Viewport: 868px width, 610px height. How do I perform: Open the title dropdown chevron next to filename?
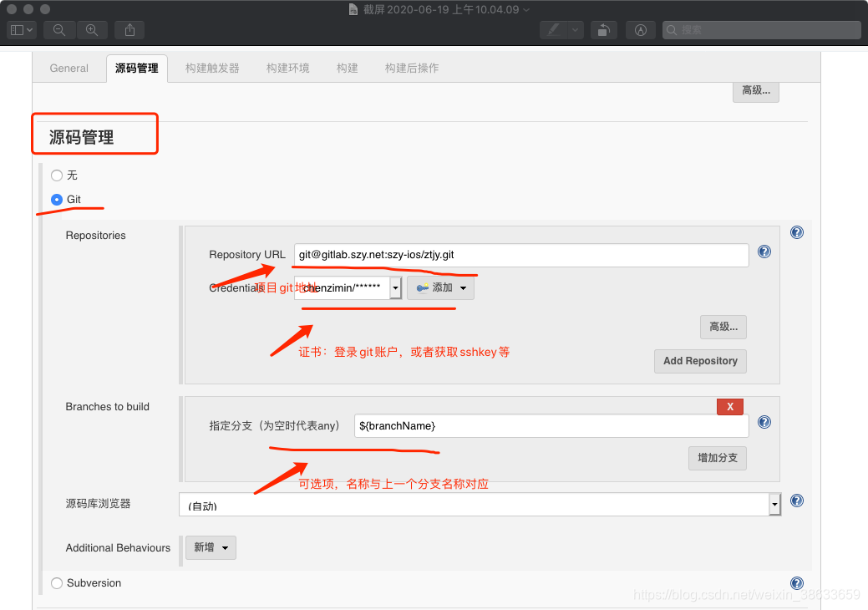(x=526, y=10)
